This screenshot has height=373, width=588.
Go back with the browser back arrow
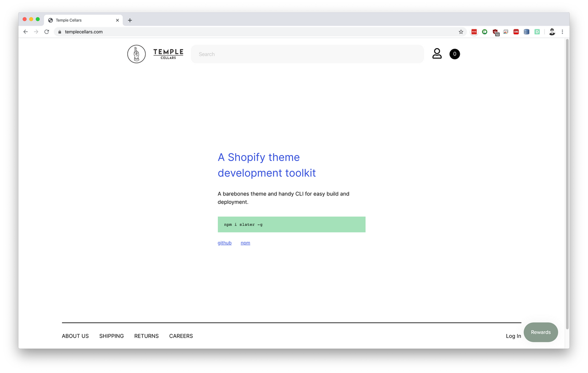(x=25, y=32)
